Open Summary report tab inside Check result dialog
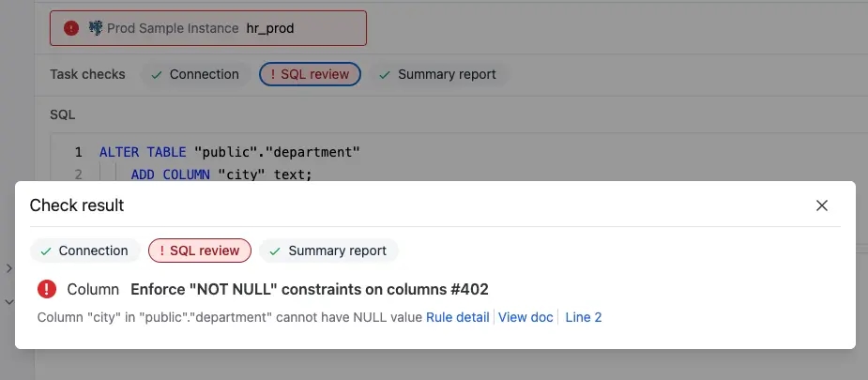Screen dimensions: 868x380 (328, 251)
